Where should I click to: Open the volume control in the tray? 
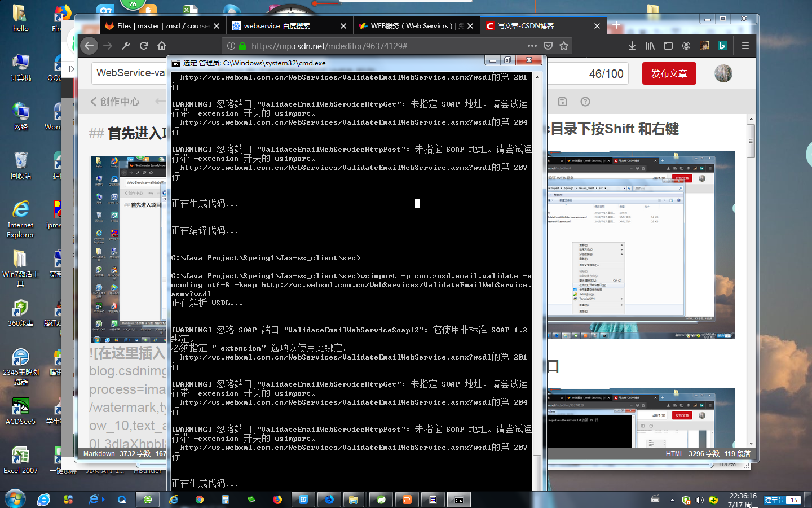click(x=700, y=500)
